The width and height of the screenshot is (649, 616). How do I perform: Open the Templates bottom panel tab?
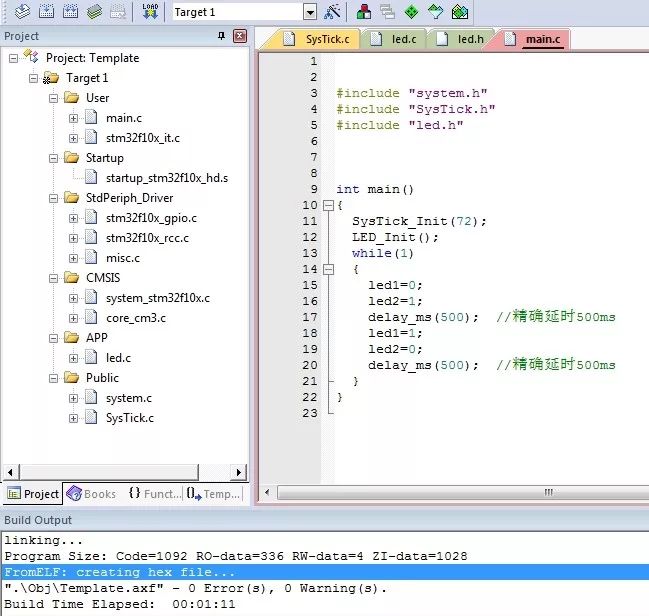click(x=213, y=494)
